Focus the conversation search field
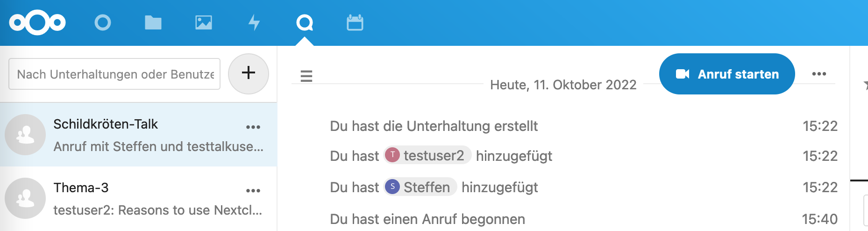868x231 pixels. point(114,74)
